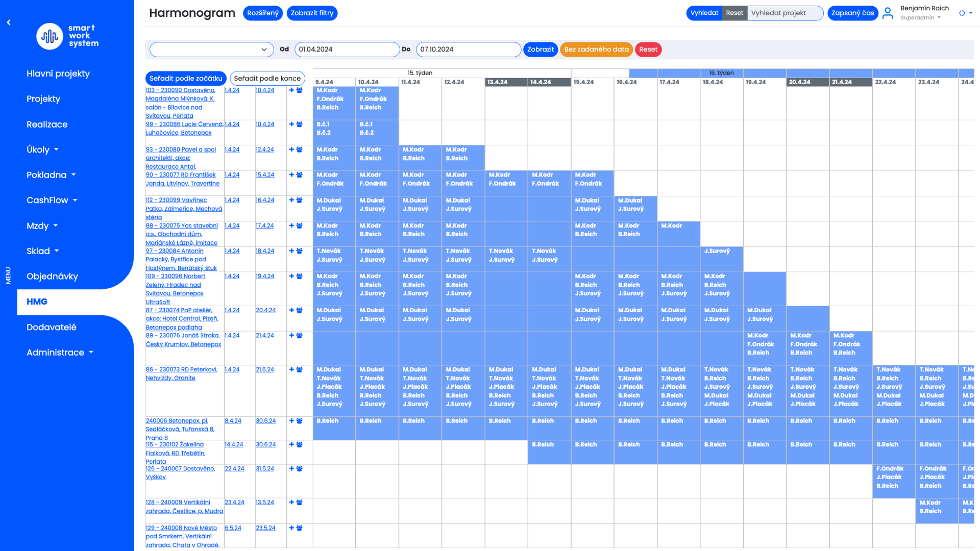
Task: Toggle the Rozšířený view mode
Action: click(263, 13)
